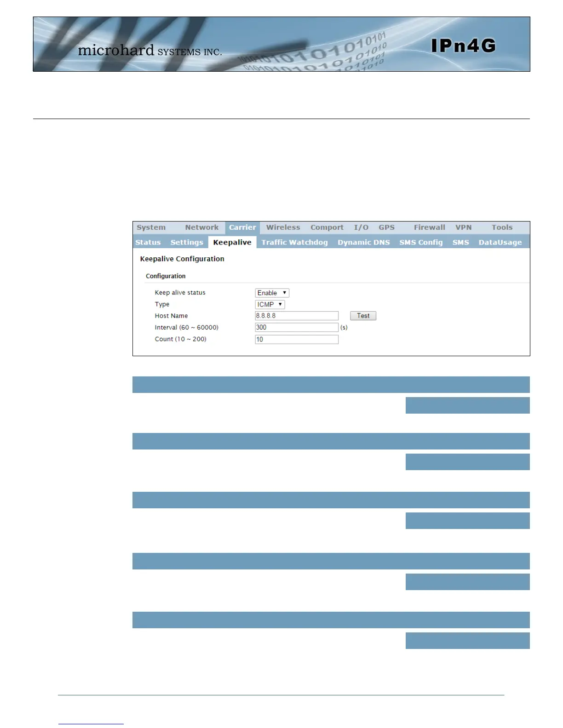
Task: Open the Wireless tab
Action: tap(283, 227)
